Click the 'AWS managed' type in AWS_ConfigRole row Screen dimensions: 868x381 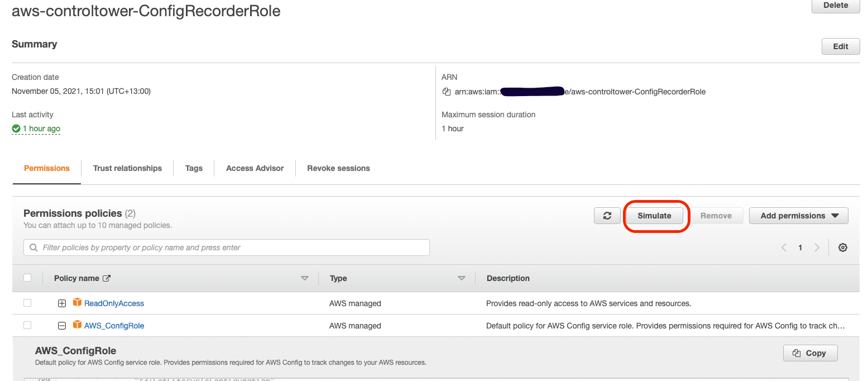point(355,326)
